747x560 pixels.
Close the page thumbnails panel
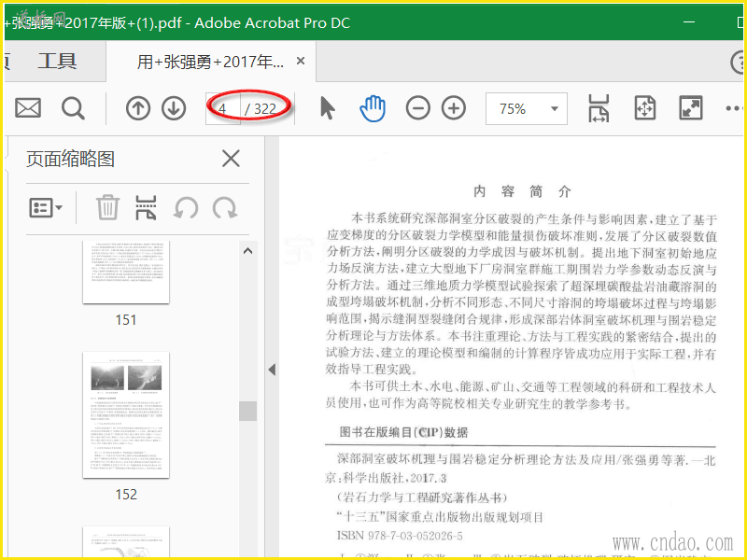[x=231, y=158]
